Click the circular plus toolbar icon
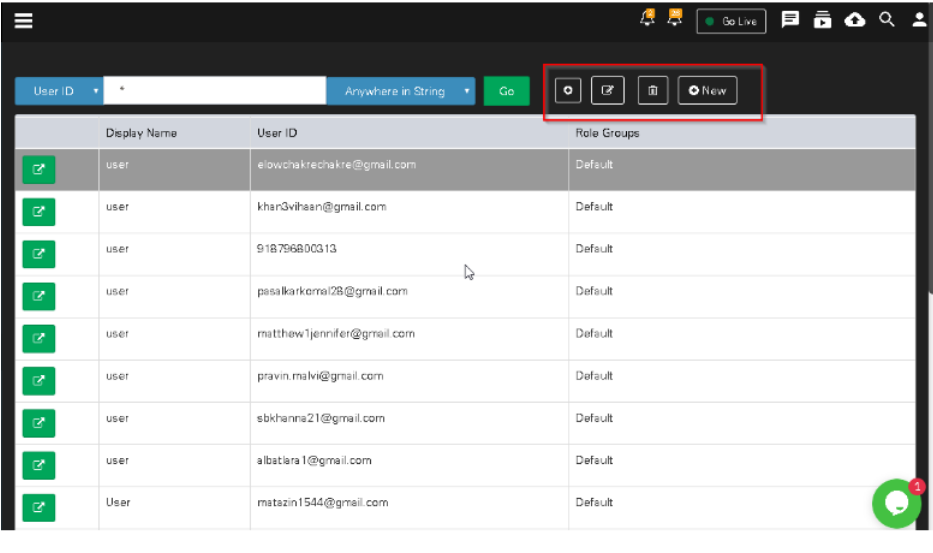 click(568, 90)
